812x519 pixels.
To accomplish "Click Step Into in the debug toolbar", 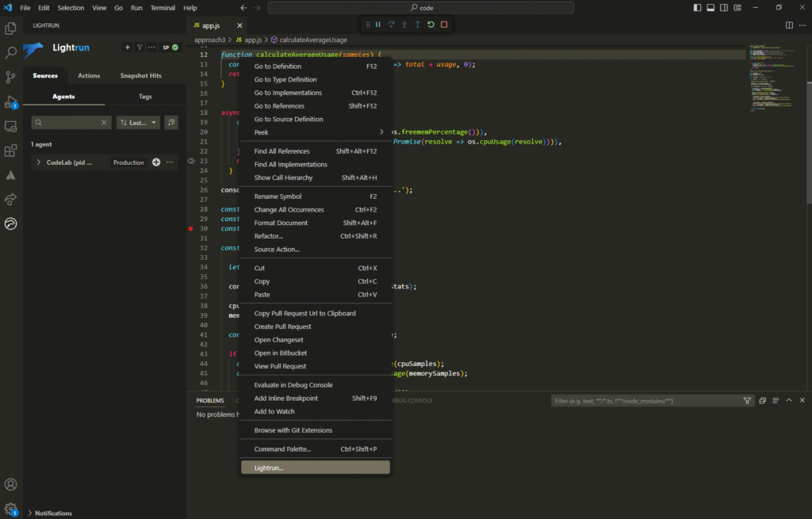I will (x=403, y=25).
